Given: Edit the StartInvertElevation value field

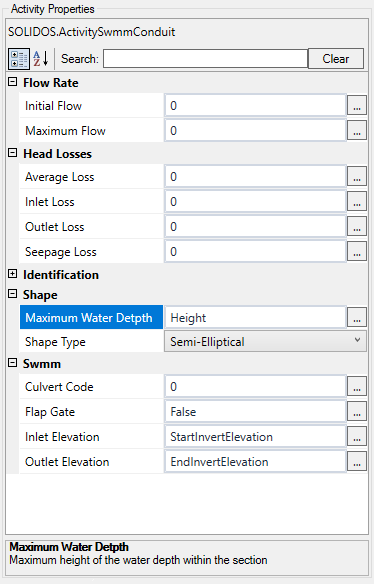Looking at the screenshot, I should (256, 437).
